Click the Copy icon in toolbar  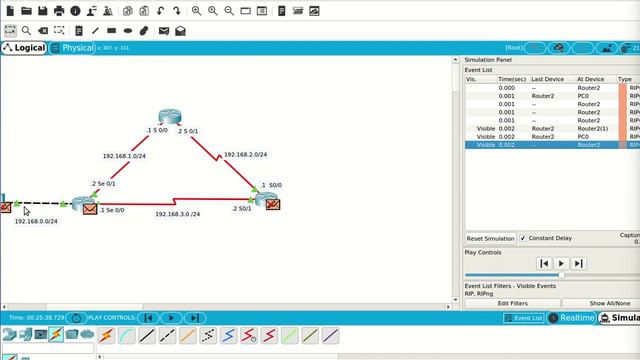128,11
